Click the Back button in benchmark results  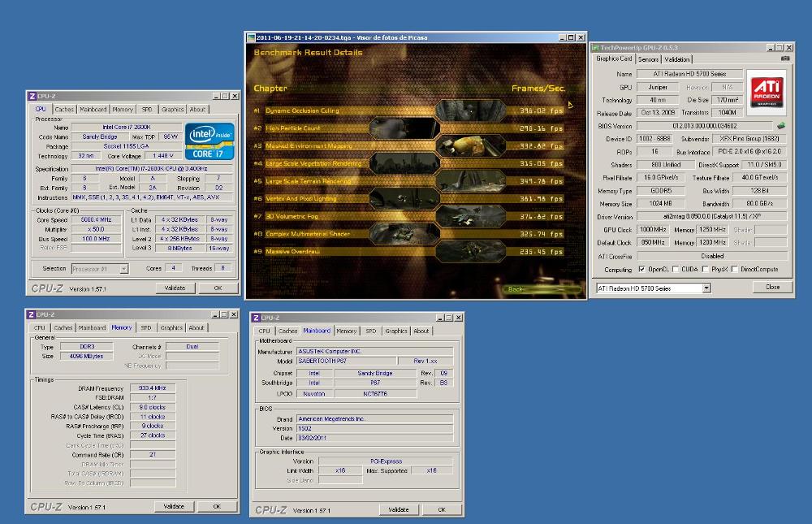[x=541, y=288]
